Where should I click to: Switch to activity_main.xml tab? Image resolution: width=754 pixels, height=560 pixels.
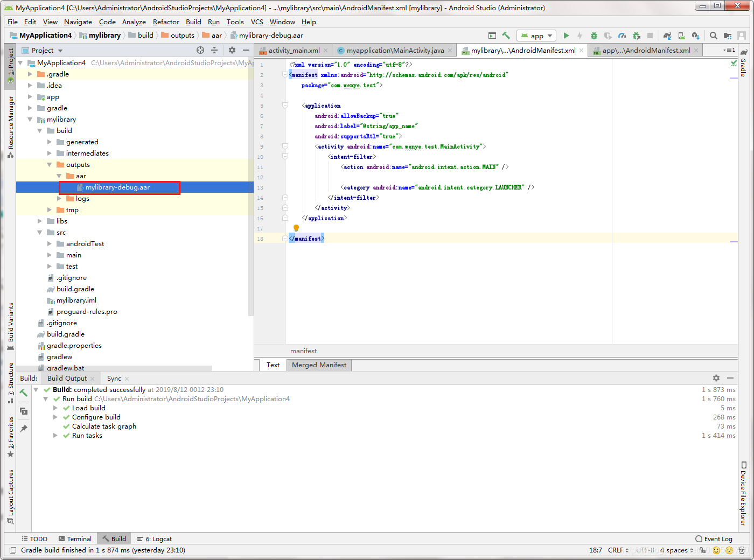(x=294, y=51)
